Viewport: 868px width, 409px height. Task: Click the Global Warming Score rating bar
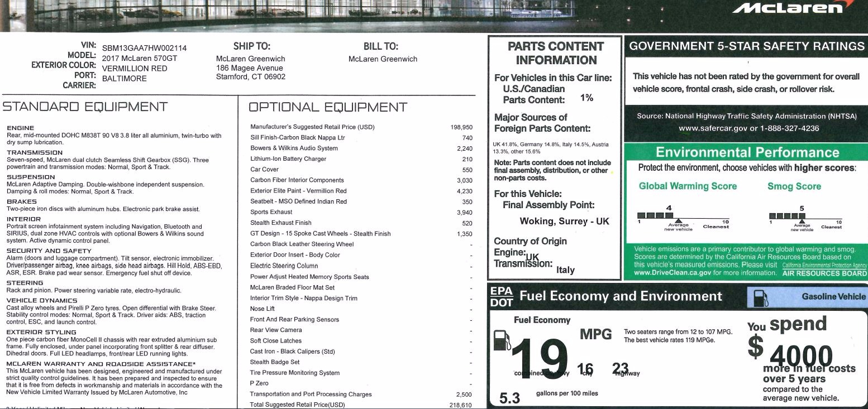[655, 215]
